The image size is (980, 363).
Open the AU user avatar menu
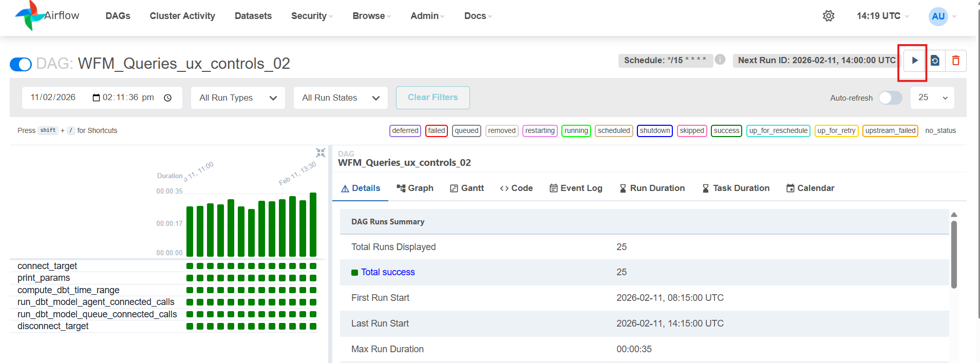point(938,16)
